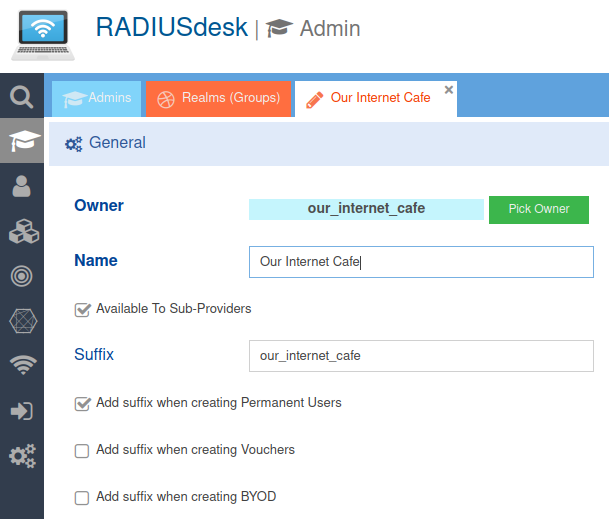609x519 pixels.
Task: Uncheck Add suffix when creating Permanent Users
Action: point(83,404)
